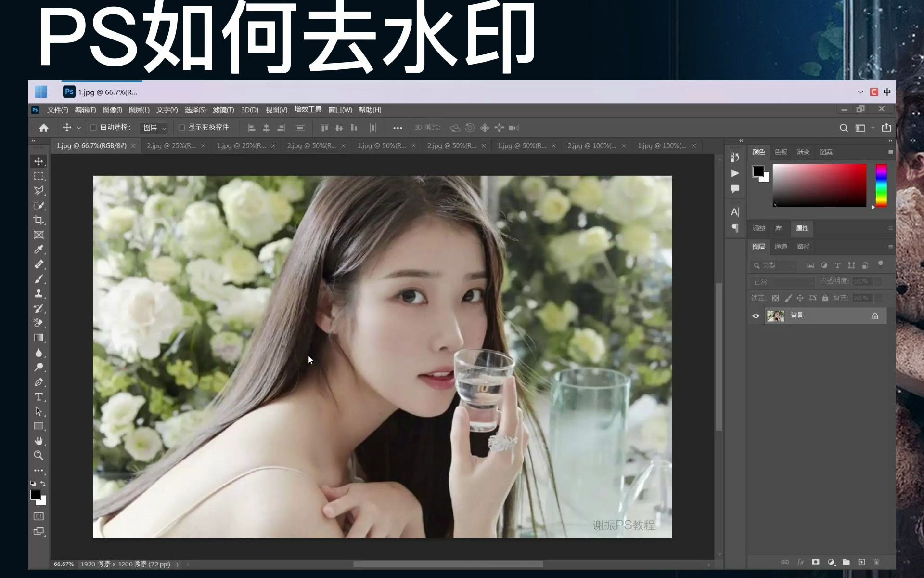Enable the 自动选择 checkbox
Screen dimensions: 924x578
(x=93, y=127)
